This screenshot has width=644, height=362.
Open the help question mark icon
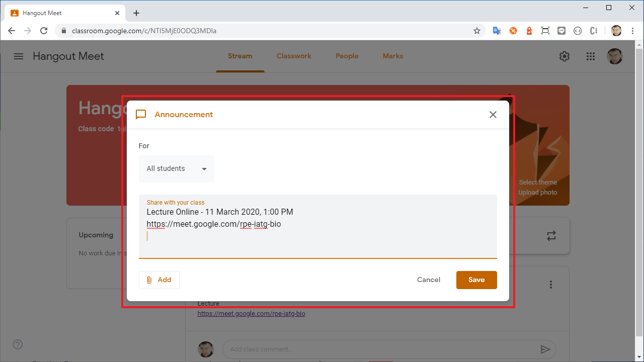coord(18,344)
